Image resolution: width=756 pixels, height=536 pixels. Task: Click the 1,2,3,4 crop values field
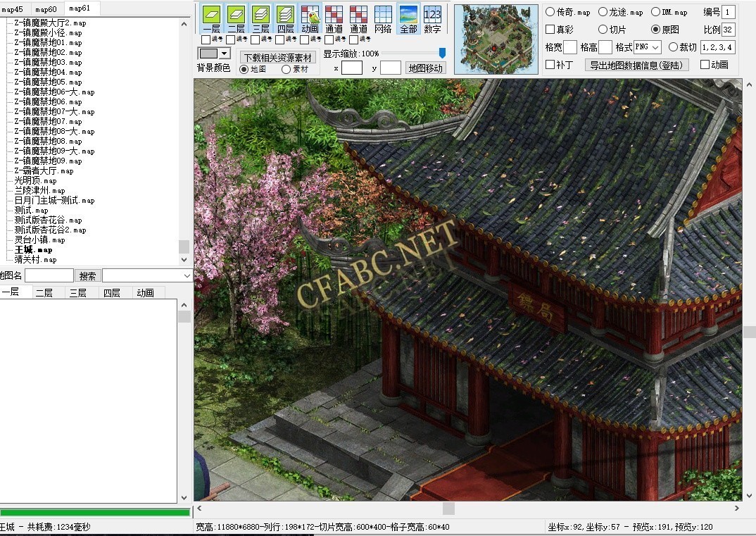click(x=717, y=46)
